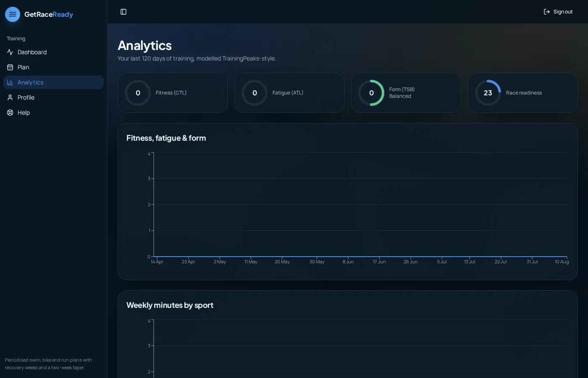The width and height of the screenshot is (588, 378).
Task: Click the Fatigue (ATL) ring gauge
Action: point(255,93)
